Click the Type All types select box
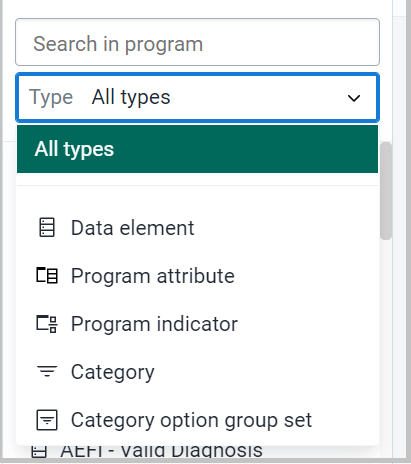 (197, 97)
